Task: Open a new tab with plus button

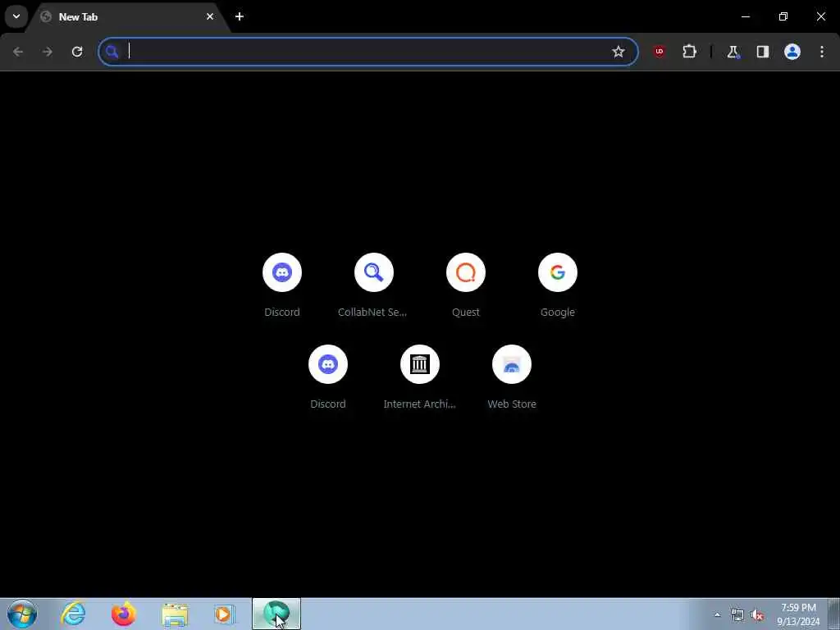Action: click(x=240, y=16)
